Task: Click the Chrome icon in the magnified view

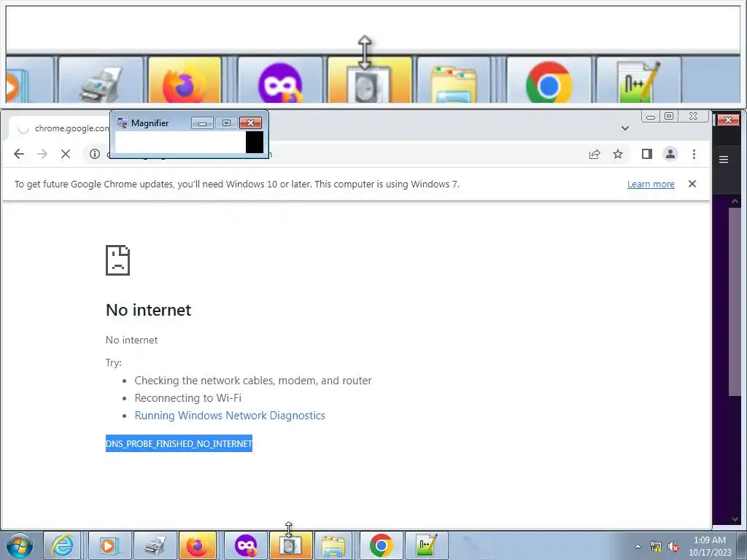Action: tap(549, 80)
